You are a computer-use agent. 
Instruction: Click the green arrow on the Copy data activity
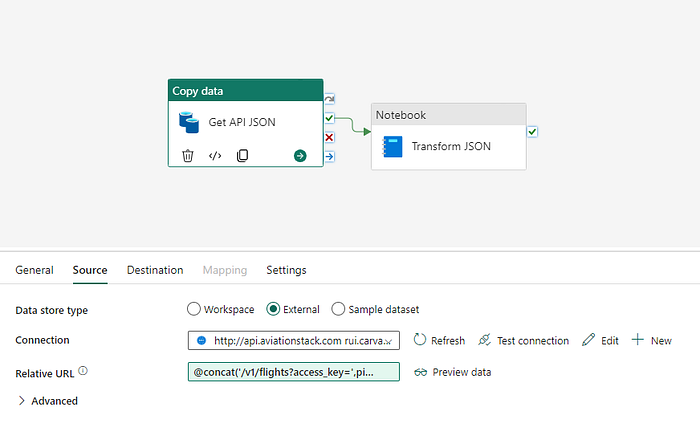300,156
